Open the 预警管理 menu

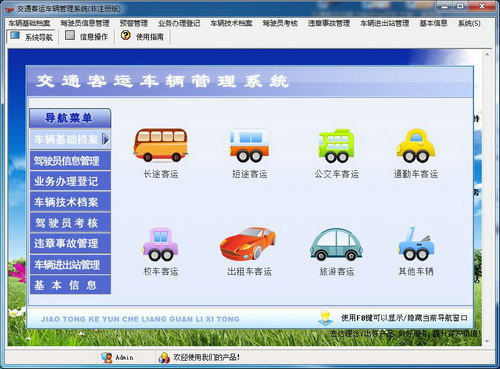point(134,23)
